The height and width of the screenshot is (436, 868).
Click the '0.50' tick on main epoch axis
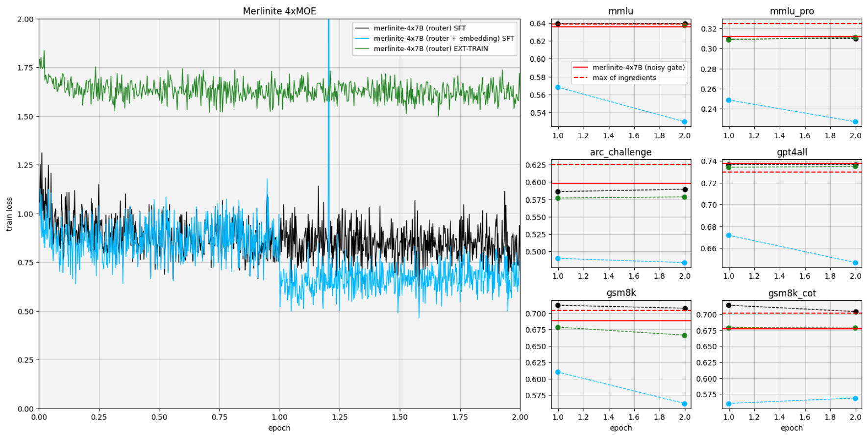click(159, 417)
